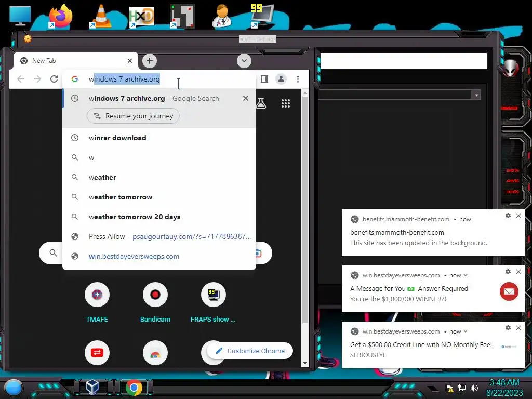Choose the winrar download suggestion
This screenshot has height=399, width=532.
[x=159, y=138]
